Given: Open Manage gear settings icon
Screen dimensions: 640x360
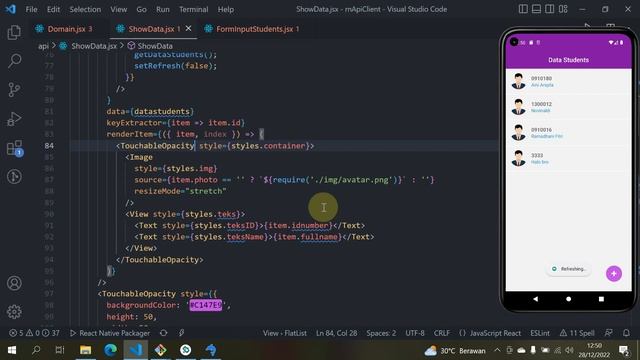Looking at the screenshot, I should 14,311.
